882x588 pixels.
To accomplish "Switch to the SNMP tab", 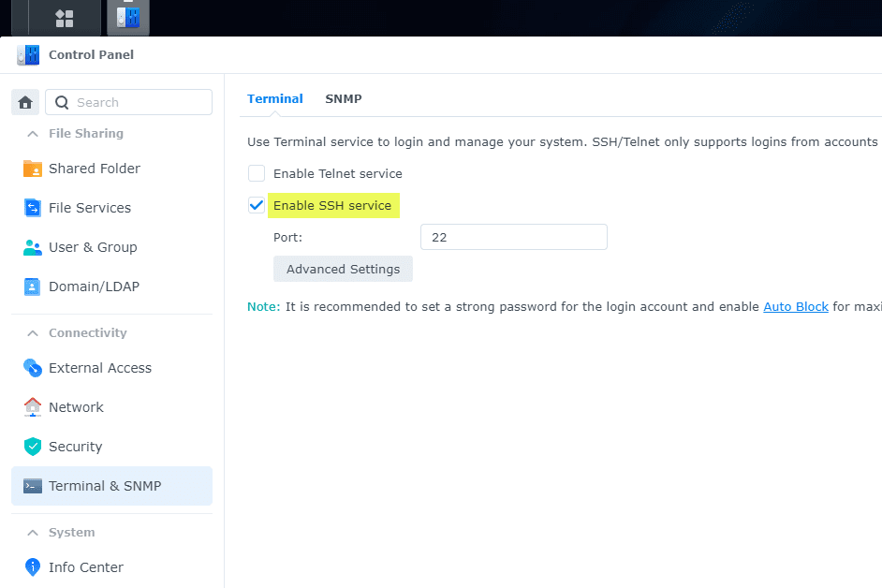I will pos(343,98).
